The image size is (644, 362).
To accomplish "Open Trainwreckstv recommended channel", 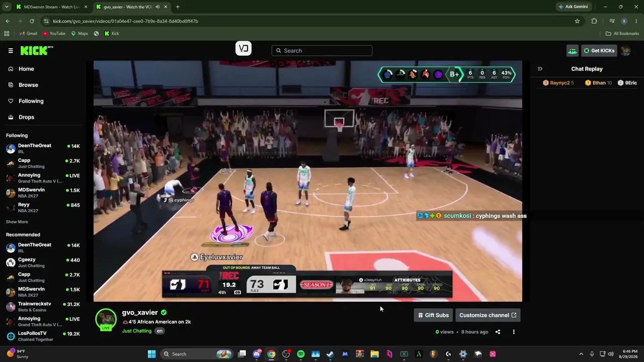I will (43, 307).
